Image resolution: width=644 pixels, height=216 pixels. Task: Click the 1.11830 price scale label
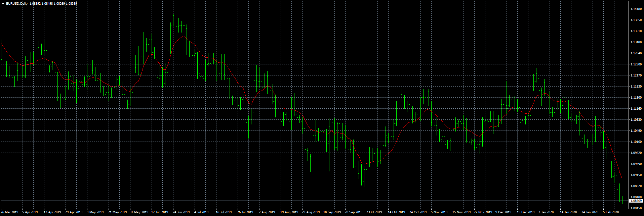[x=636, y=87]
